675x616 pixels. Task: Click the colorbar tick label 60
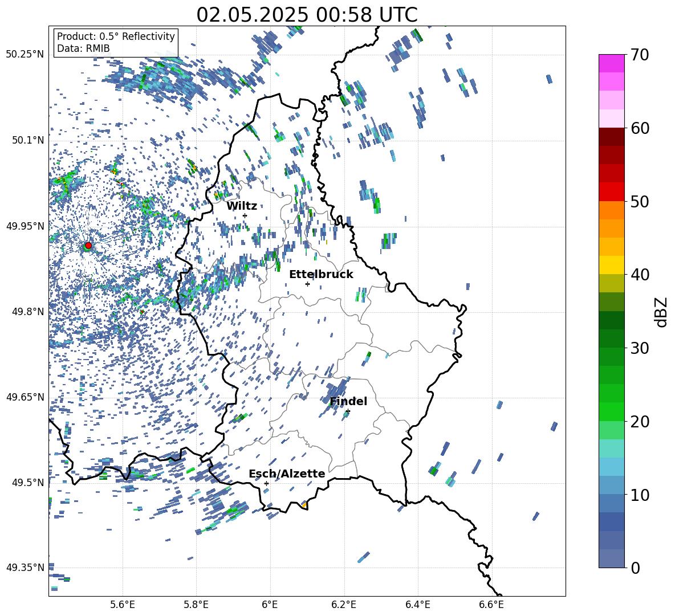coord(640,128)
